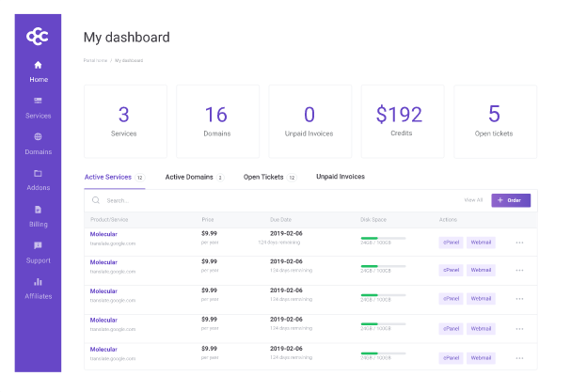The image size is (571, 392).
Task: Open the Billing document icon
Action: (x=38, y=210)
